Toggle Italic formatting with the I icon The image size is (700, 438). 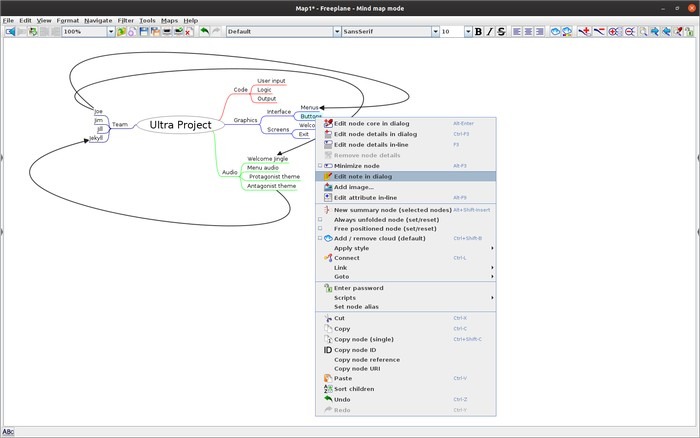[x=490, y=31]
